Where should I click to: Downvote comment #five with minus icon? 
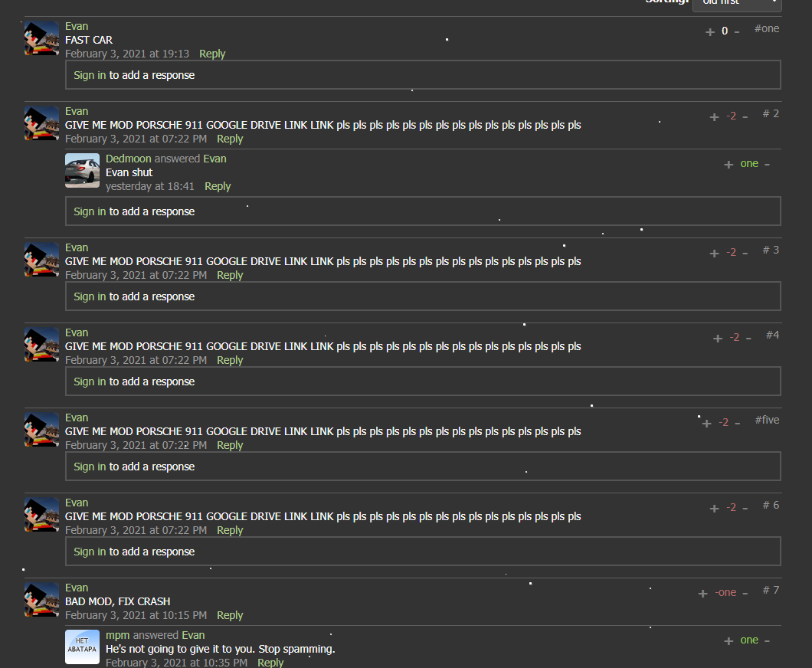point(738,424)
